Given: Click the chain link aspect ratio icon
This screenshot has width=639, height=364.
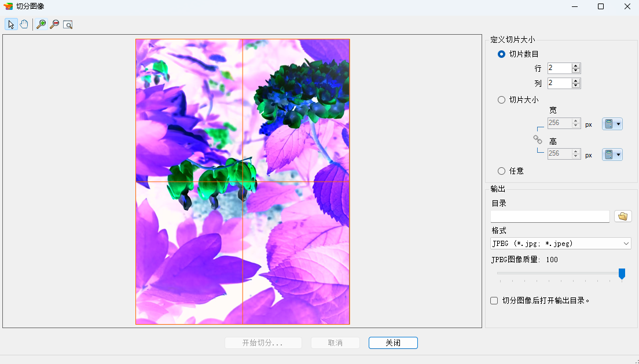Looking at the screenshot, I should click(x=538, y=139).
